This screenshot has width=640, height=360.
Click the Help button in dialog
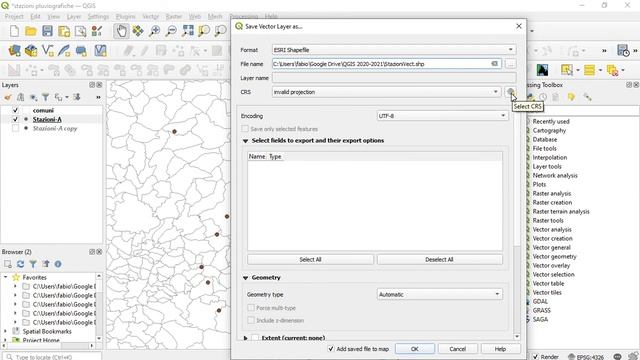500,349
